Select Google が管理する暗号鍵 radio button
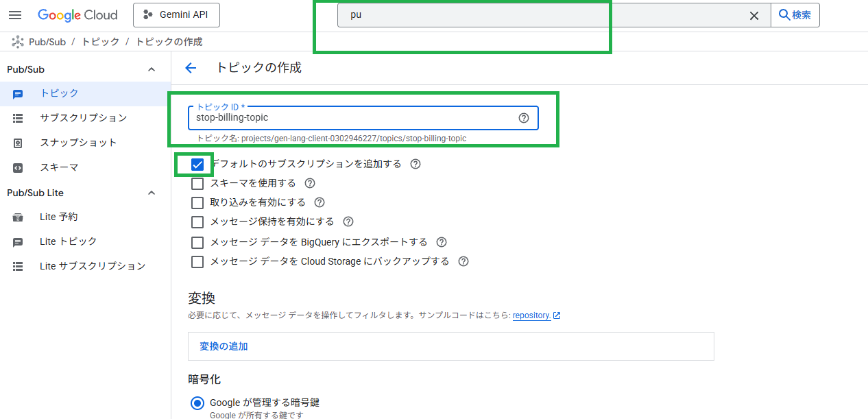868x419 pixels. [197, 403]
